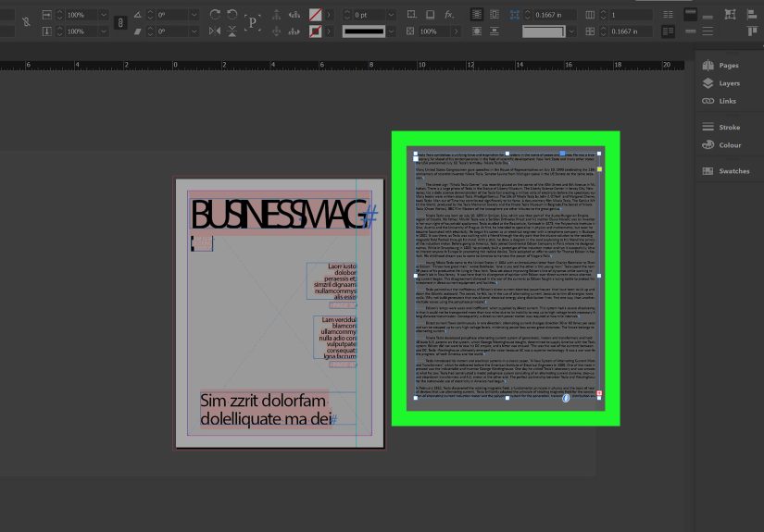Enable the No text wrap button
Viewport: 764px width, 532px height.
click(477, 15)
